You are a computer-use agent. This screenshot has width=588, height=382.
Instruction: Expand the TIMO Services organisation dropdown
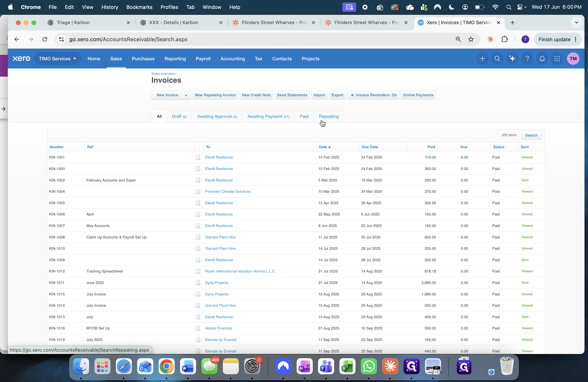tap(57, 59)
